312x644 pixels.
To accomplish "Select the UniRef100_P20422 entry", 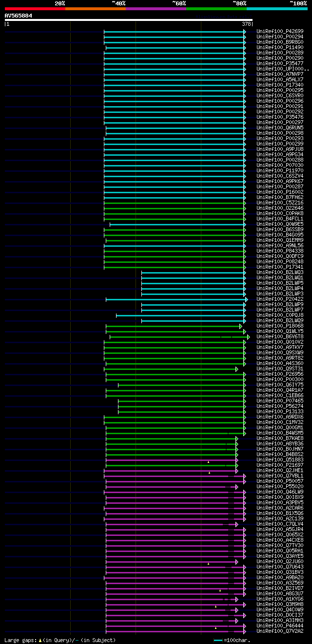I will click(280, 299).
